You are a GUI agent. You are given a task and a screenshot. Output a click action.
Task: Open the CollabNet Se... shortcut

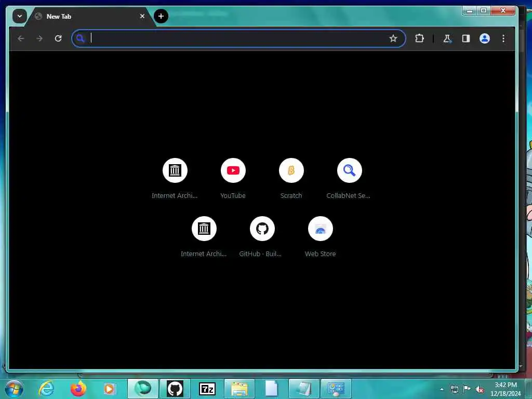click(350, 170)
